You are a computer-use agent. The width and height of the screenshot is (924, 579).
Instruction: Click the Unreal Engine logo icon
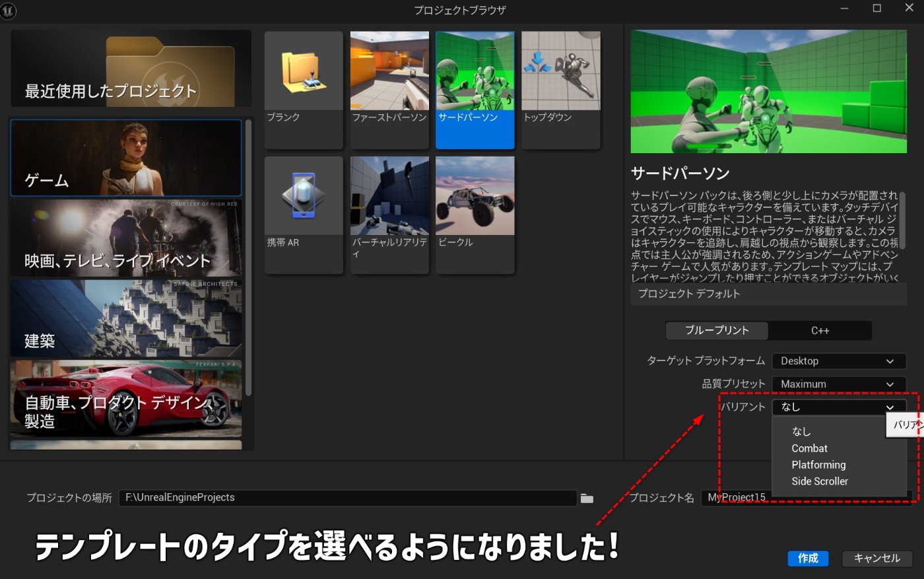coord(8,10)
